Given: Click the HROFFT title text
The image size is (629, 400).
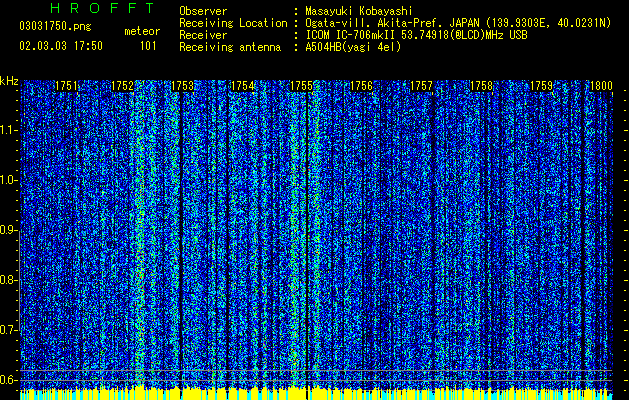Looking at the screenshot, I should click(102, 8).
